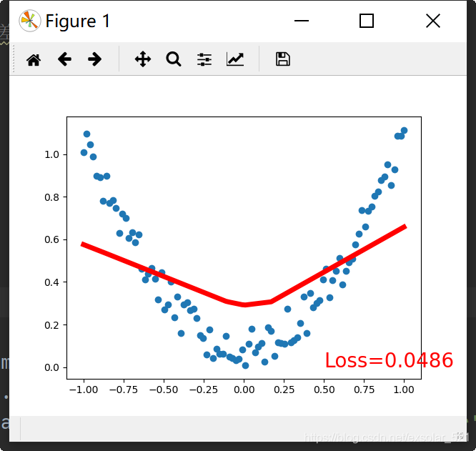Click the y-axis label 1.0
The height and width of the screenshot is (451, 476).
(x=51, y=154)
